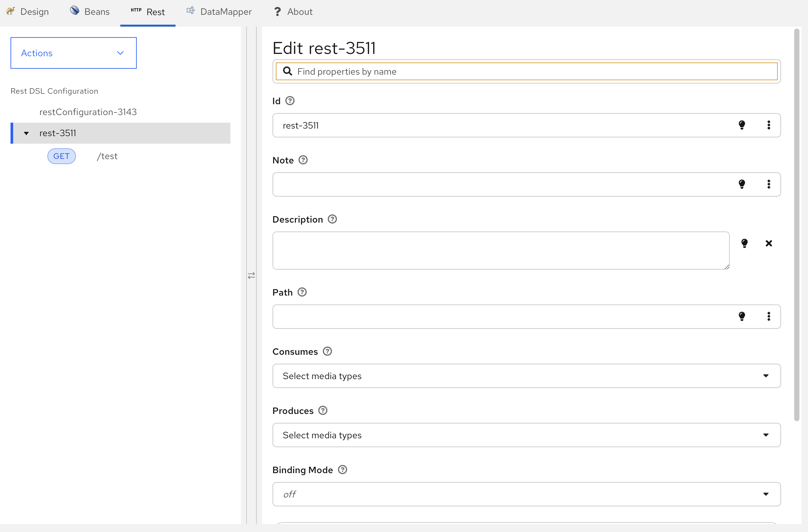Screen dimensions: 808x532
Task: Open the Produces media types dropdown
Action: tap(527, 435)
